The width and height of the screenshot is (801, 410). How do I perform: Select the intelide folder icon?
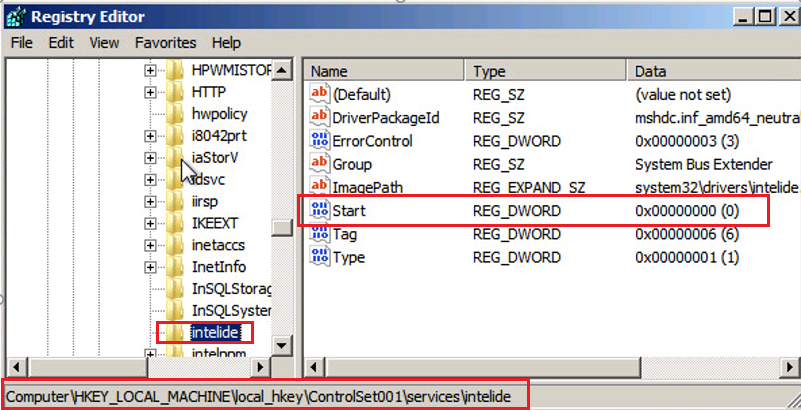[174, 333]
